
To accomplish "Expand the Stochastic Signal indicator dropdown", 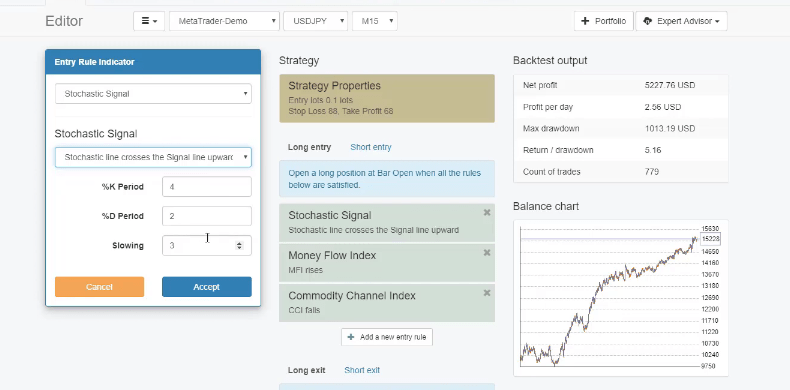I will [x=153, y=94].
